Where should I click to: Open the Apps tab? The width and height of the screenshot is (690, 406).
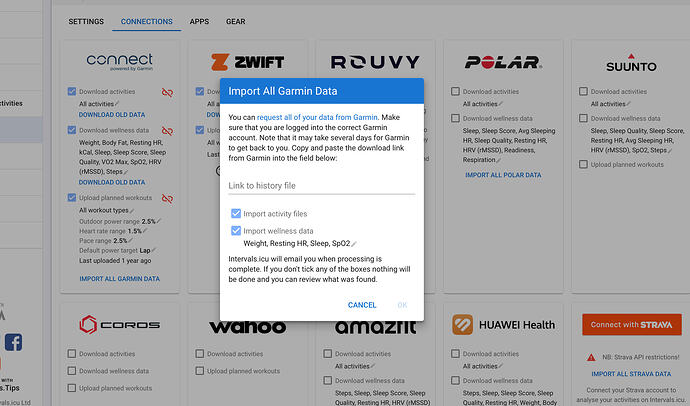[x=199, y=22]
